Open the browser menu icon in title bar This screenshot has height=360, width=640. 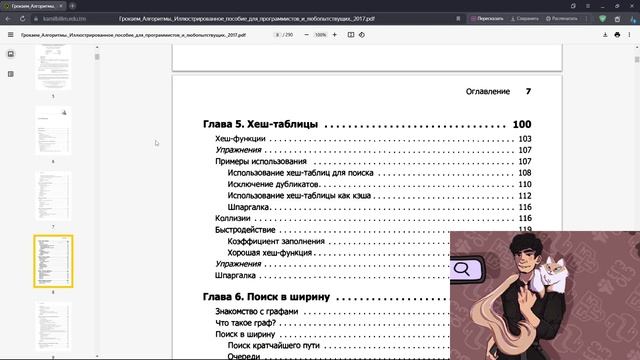tap(588, 6)
